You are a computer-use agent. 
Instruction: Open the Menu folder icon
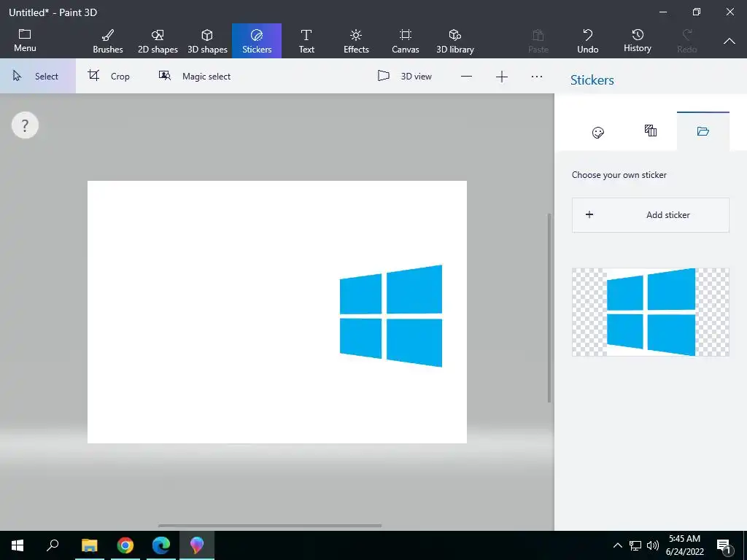click(25, 41)
